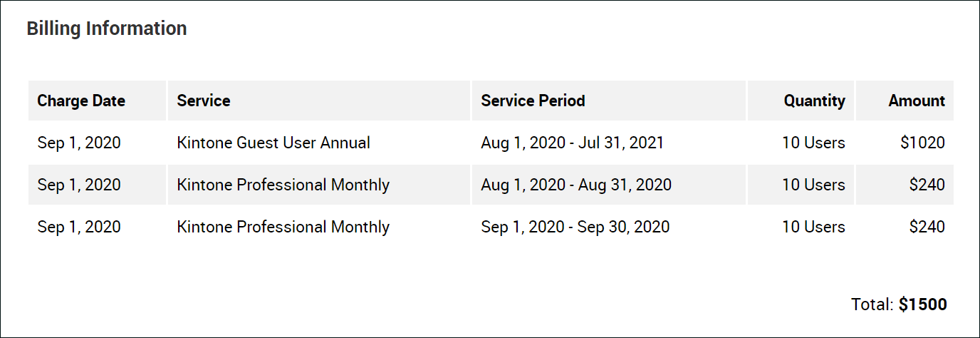Click the Total $1500 amount
This screenshot has width=980, height=338.
tap(922, 304)
